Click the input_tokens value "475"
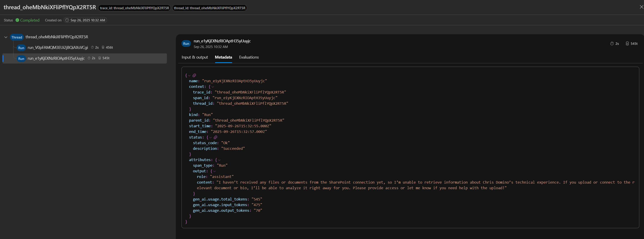The width and height of the screenshot is (644, 239). tap(257, 205)
